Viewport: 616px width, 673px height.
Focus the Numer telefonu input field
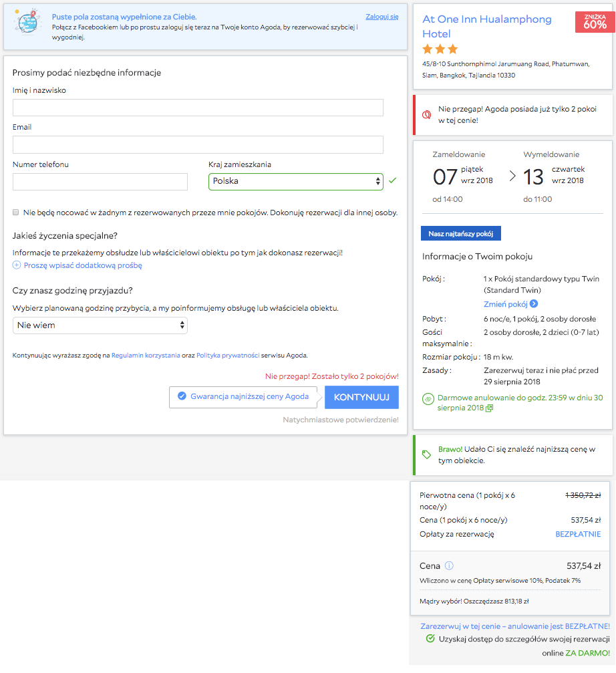(x=100, y=182)
